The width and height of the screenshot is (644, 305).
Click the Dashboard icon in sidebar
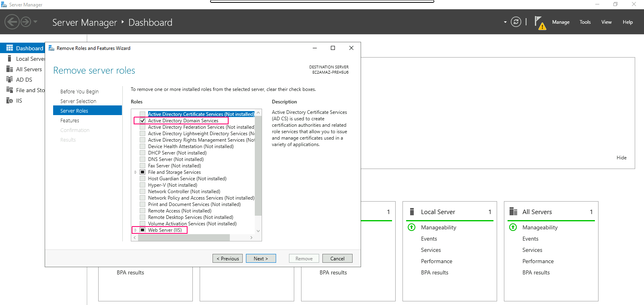pyautogui.click(x=10, y=48)
